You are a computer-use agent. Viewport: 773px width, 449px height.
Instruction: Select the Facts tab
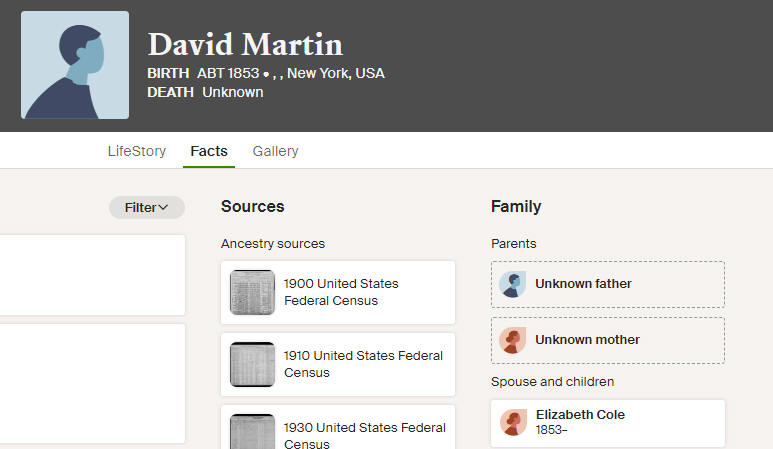pyautogui.click(x=209, y=151)
